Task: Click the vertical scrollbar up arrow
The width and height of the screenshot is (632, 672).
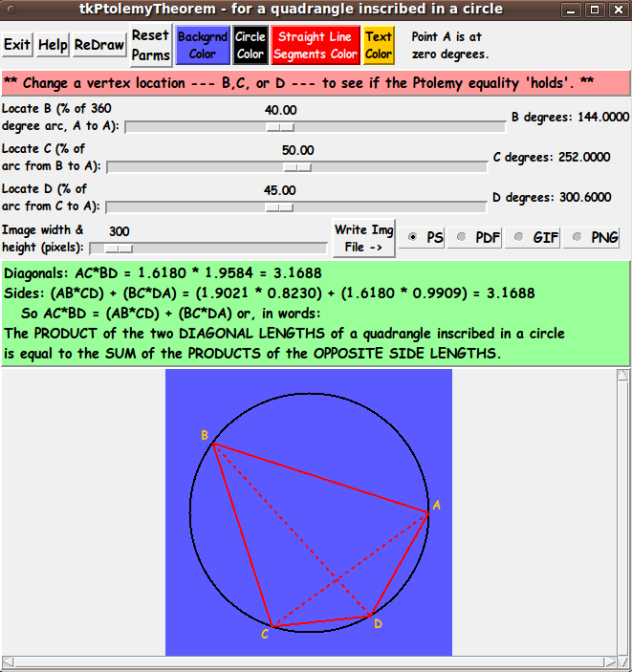Action: pyautogui.click(x=623, y=375)
